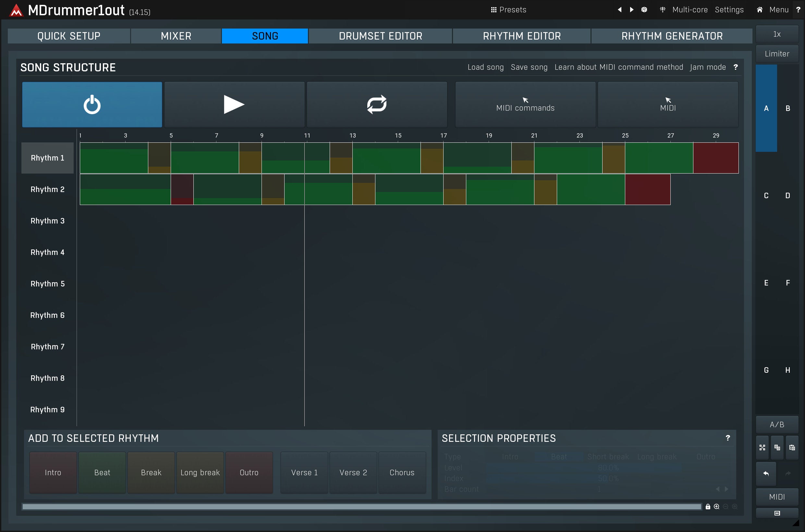Switch to the Rhythm Editor tab

522,36
